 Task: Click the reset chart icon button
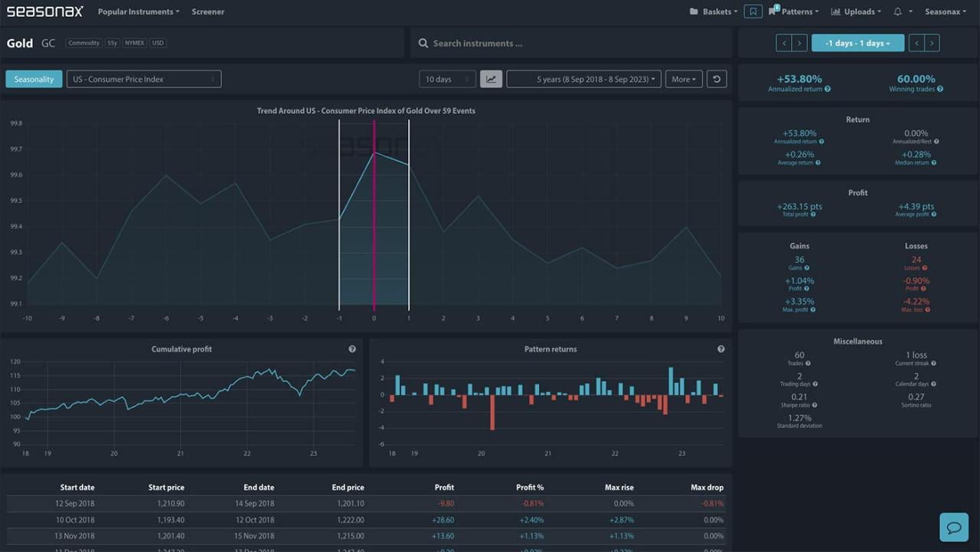(x=717, y=79)
